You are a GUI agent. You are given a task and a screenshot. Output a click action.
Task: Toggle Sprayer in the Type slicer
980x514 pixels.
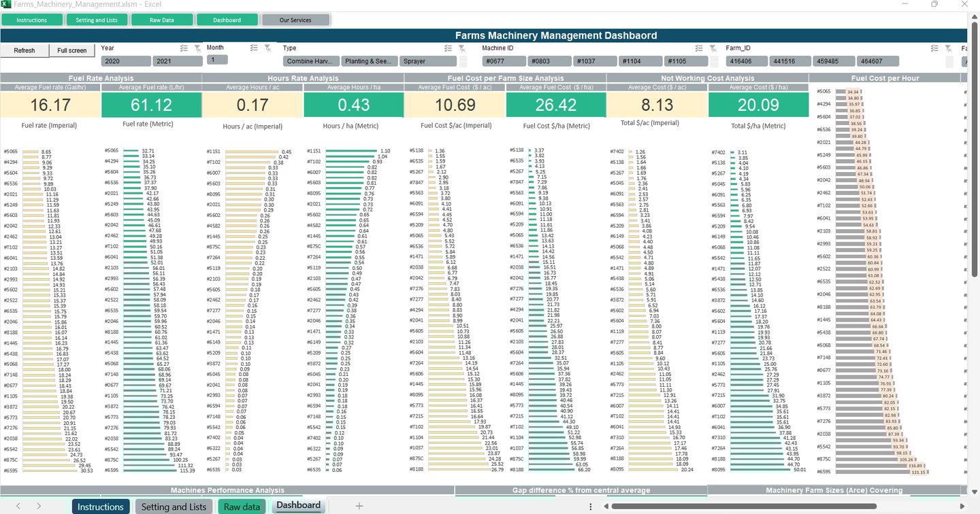tap(427, 61)
